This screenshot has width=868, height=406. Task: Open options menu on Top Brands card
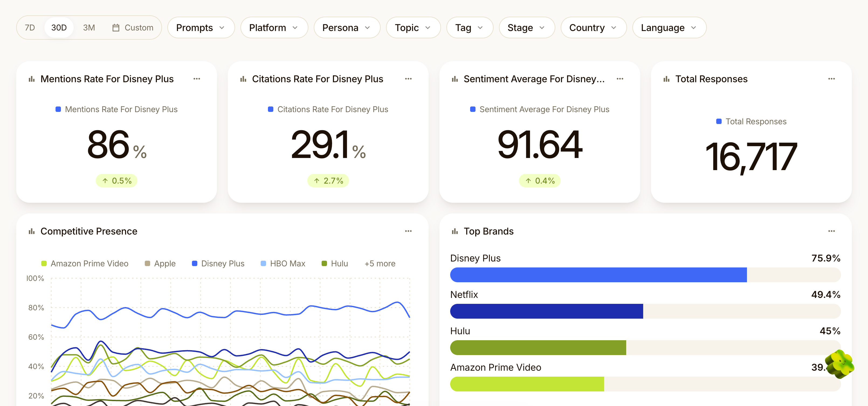832,231
